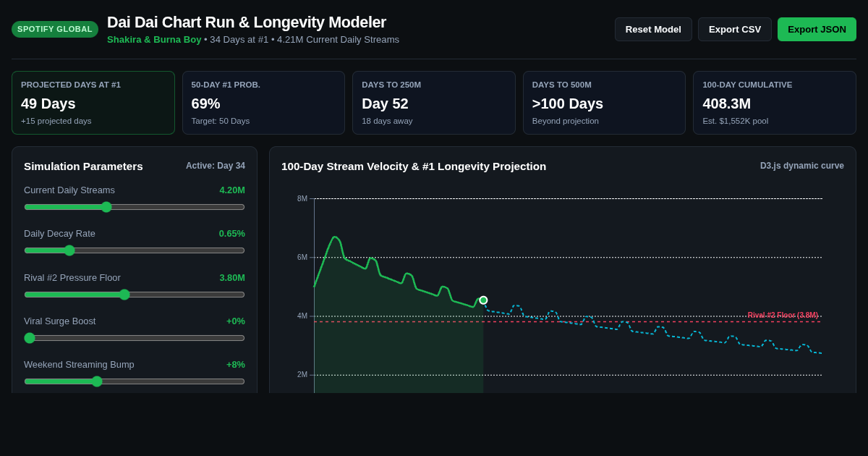
Task: Click the Day 52 value
Action: [x=386, y=104]
